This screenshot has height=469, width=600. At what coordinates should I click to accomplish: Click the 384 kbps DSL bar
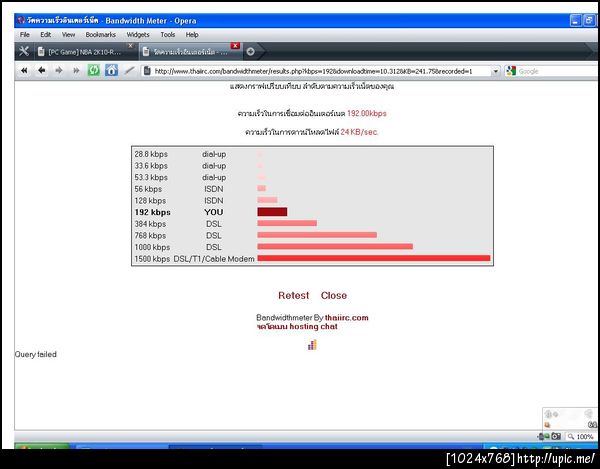[287, 223]
